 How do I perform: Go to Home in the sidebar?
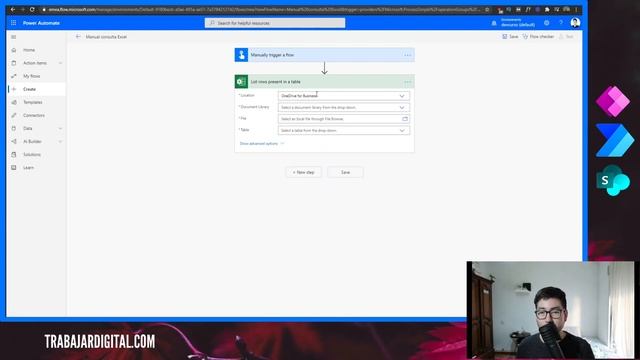point(29,50)
